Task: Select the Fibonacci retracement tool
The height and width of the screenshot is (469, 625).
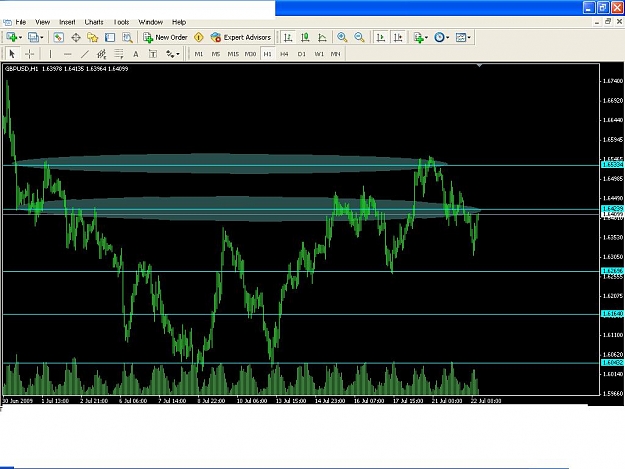Action: click(x=119, y=54)
